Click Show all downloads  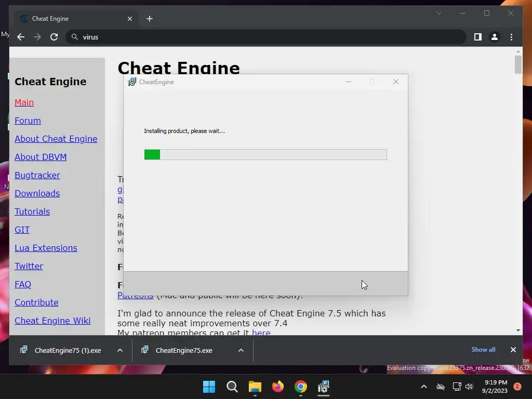[x=483, y=350]
